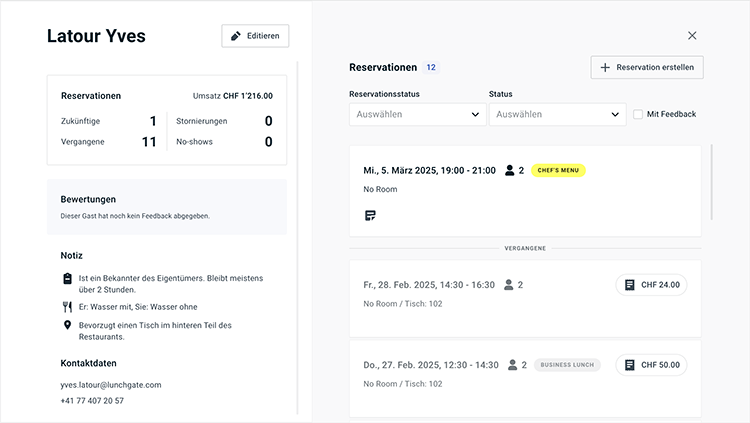Open the Reservationsstatus dropdown
Screen dimensions: 750x423
click(x=417, y=114)
